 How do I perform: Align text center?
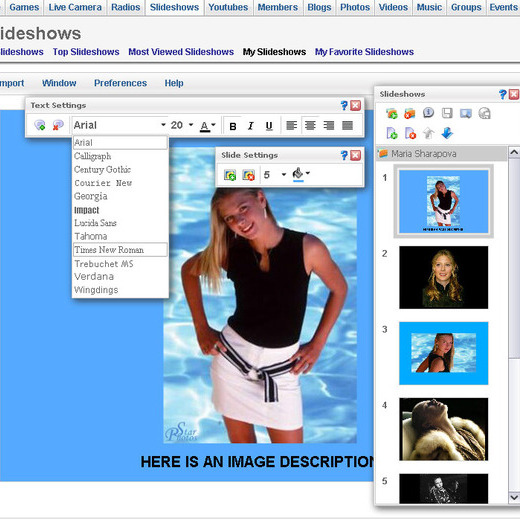[x=310, y=126]
